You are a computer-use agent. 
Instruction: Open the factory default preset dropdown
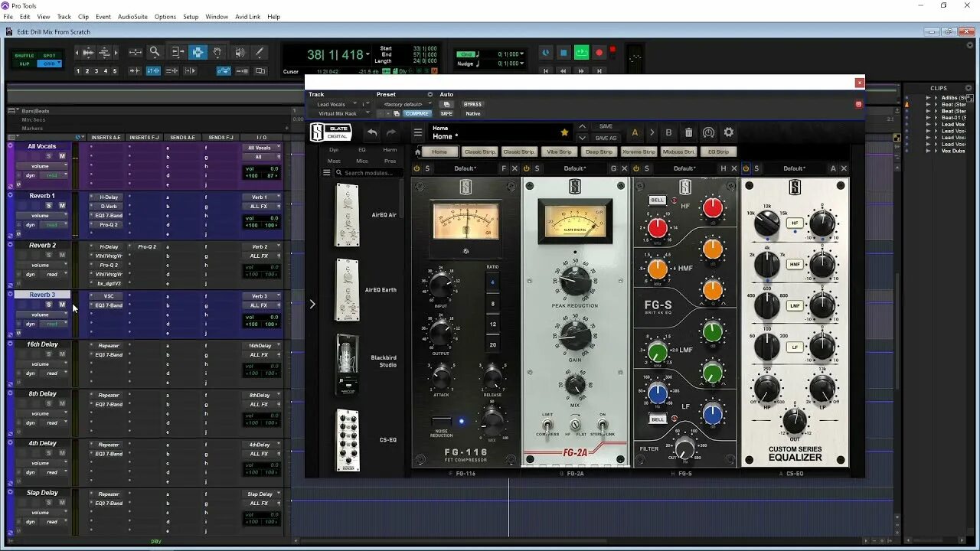(403, 104)
